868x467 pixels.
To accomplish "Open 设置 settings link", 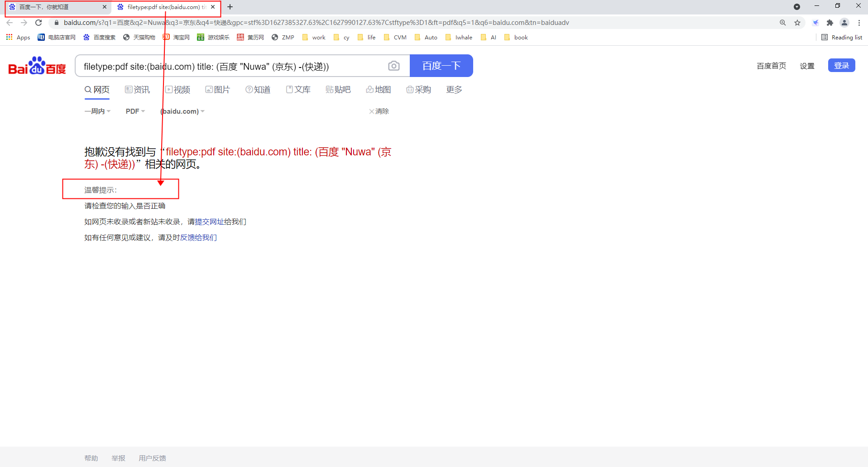I will pyautogui.click(x=807, y=66).
